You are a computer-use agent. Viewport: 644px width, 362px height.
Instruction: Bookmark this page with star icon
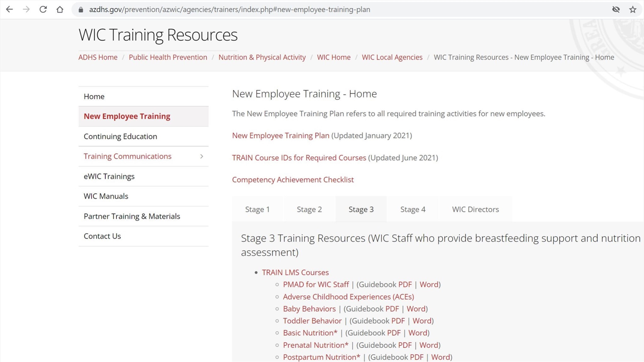pyautogui.click(x=633, y=9)
